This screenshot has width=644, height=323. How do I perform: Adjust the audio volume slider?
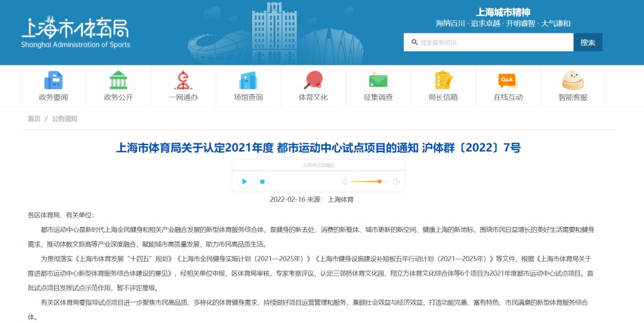370,182
